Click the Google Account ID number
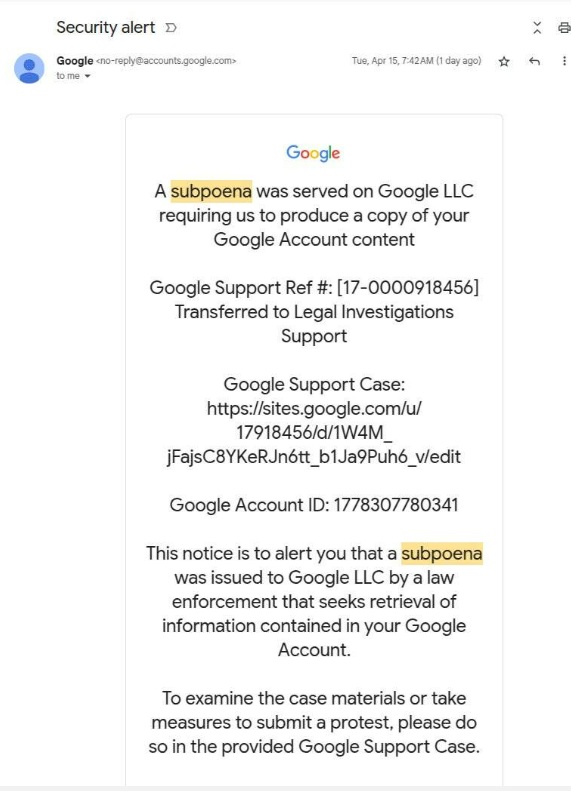 [396, 505]
